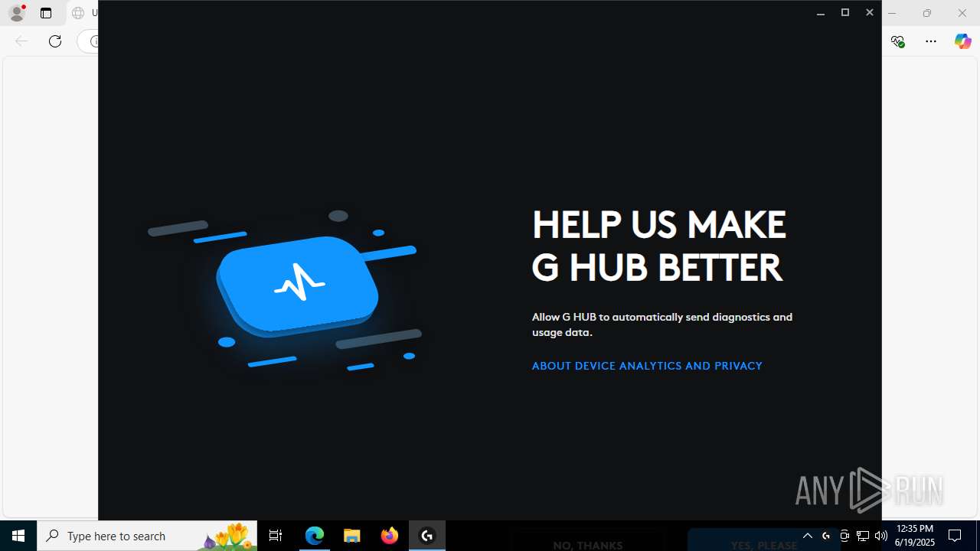
Task: Minimize the G HUB window
Action: tap(821, 13)
